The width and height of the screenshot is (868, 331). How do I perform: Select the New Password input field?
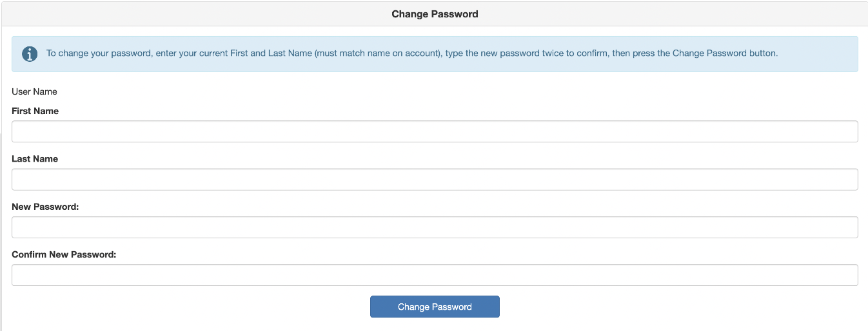(x=435, y=227)
